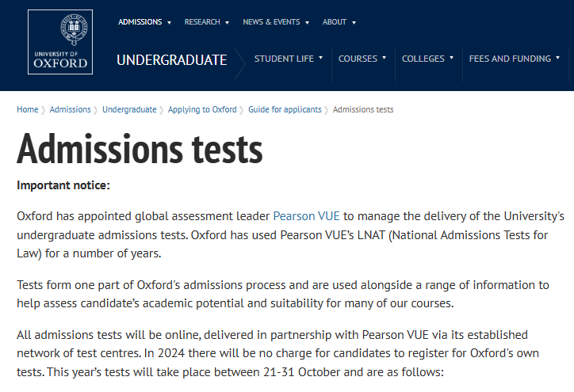The height and width of the screenshot is (392, 574).
Task: Expand the Admissions dropdown arrow
Action: click(169, 23)
